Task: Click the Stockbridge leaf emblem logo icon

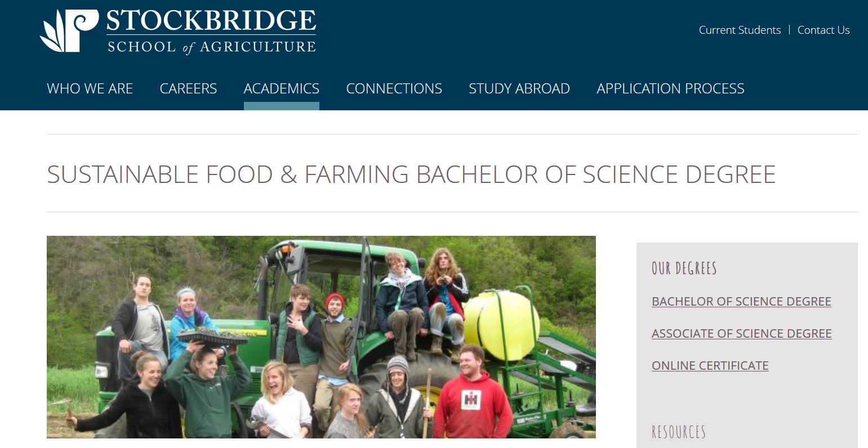Action: [x=68, y=32]
